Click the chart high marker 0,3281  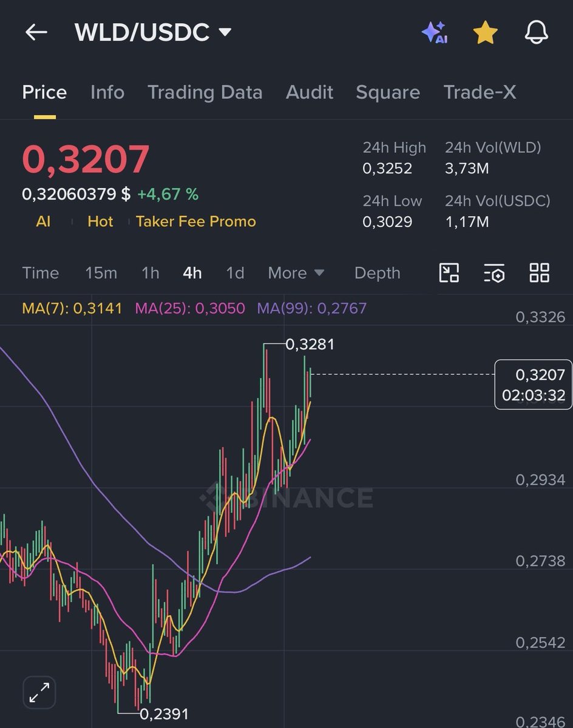[x=310, y=345]
